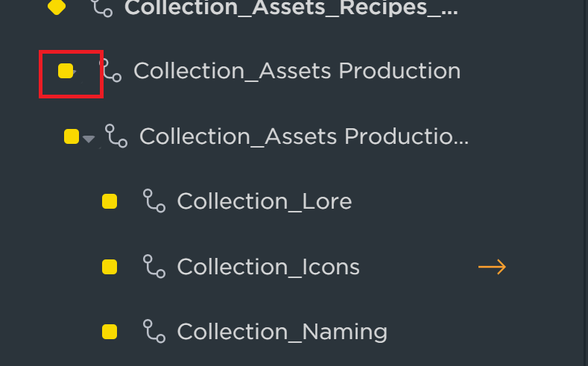Toggle the yellow square marker for Collection_Lore
Image resolution: width=588 pixels, height=366 pixels.
110,201
